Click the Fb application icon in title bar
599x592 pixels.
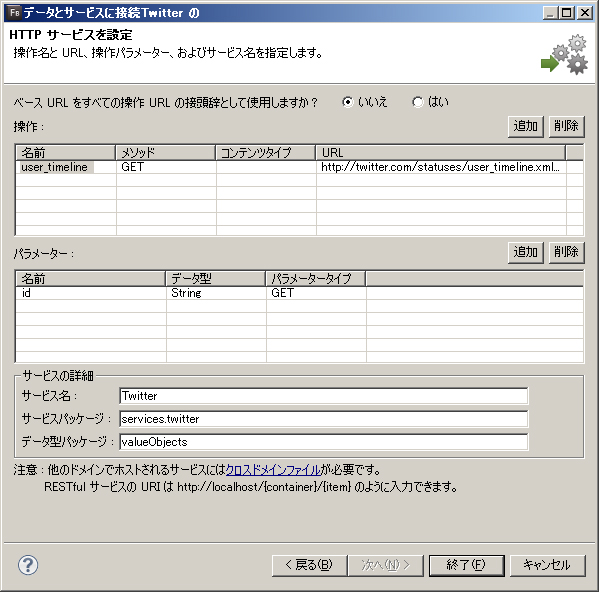[14, 12]
